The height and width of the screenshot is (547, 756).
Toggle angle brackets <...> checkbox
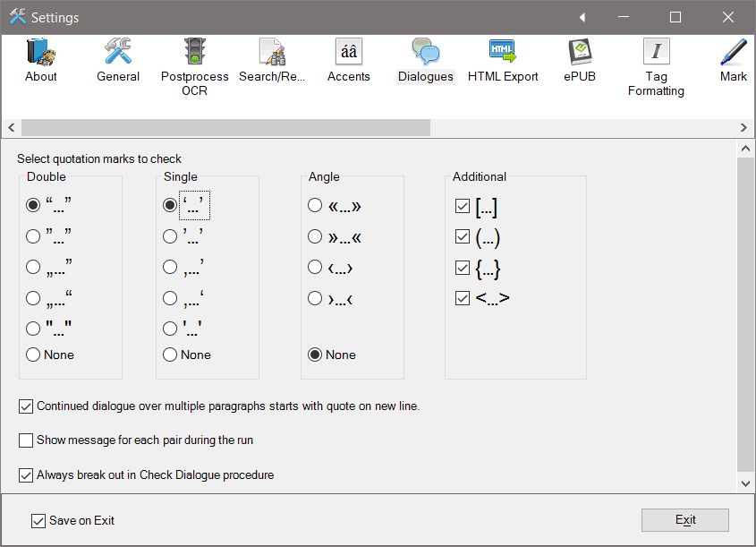coord(463,298)
